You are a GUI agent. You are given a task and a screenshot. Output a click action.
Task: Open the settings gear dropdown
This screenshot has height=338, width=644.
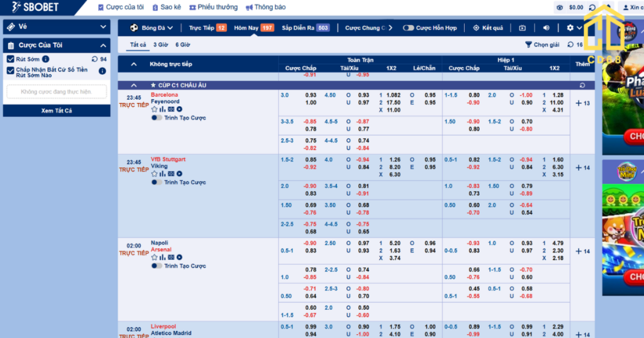574,28
